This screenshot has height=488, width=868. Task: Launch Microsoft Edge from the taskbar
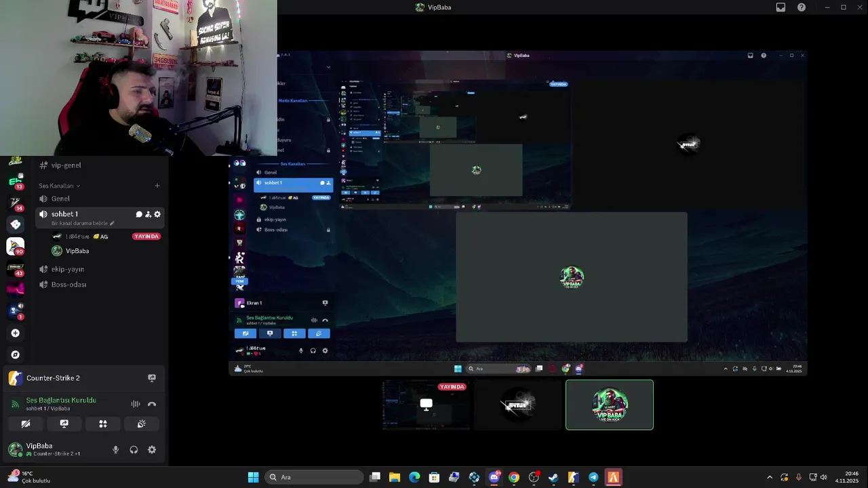click(x=414, y=477)
